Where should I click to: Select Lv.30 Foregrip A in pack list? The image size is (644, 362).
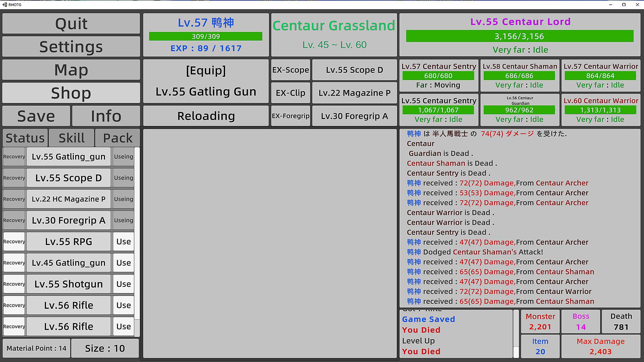[68, 221]
